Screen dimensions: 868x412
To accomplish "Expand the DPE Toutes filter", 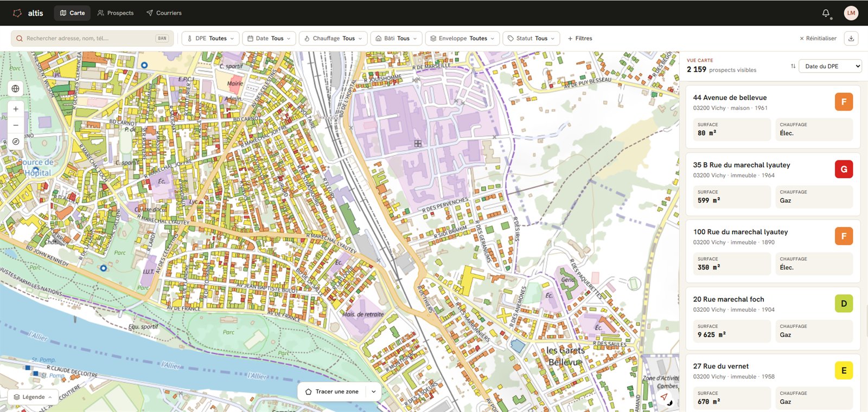I will tap(210, 38).
